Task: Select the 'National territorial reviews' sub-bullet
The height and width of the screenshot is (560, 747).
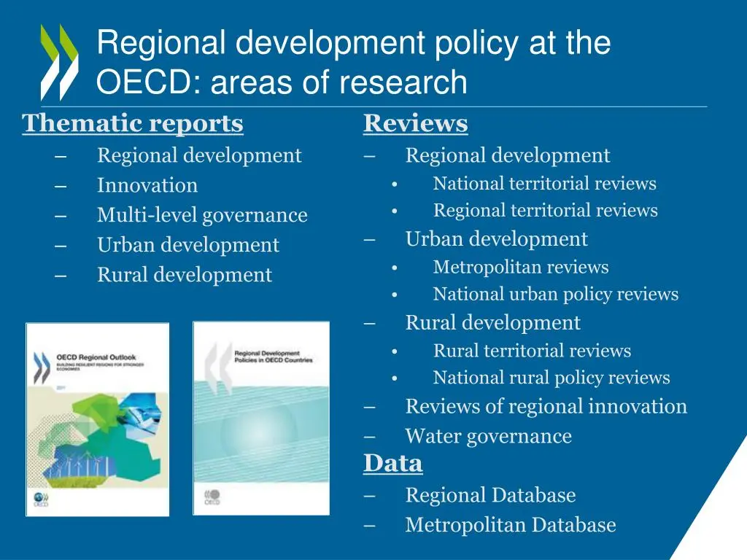Action: (545, 183)
